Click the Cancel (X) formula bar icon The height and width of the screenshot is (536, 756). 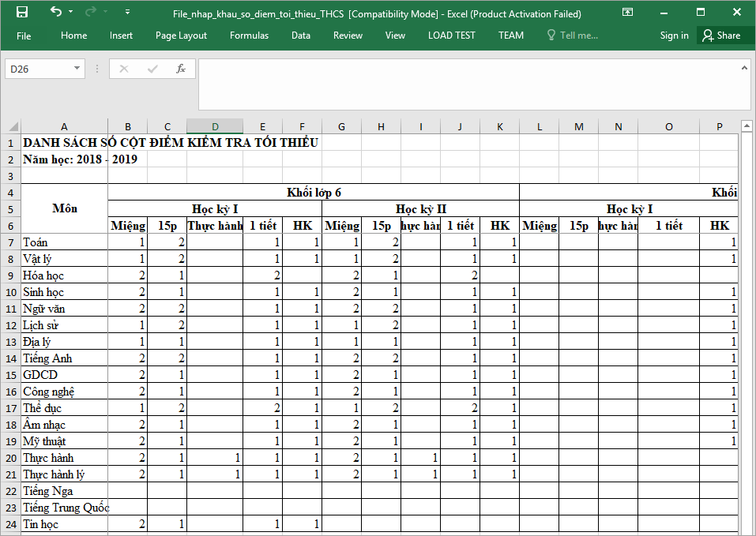[x=124, y=69]
